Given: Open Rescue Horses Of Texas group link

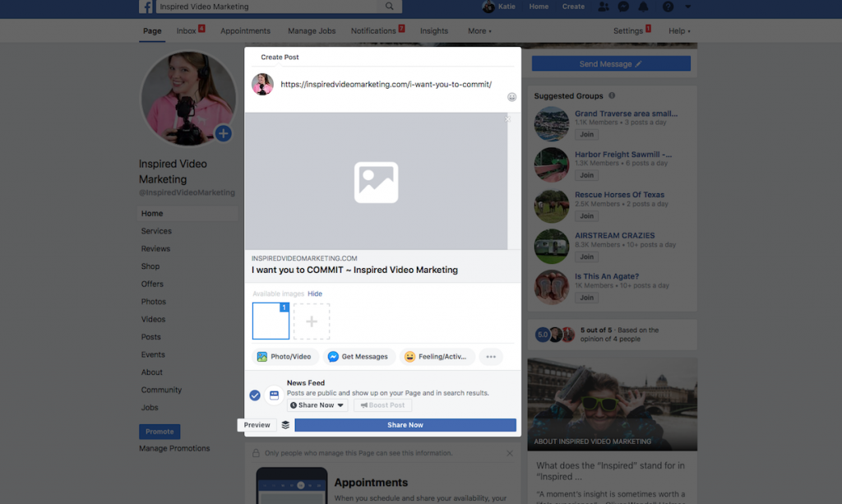Looking at the screenshot, I should tap(619, 195).
